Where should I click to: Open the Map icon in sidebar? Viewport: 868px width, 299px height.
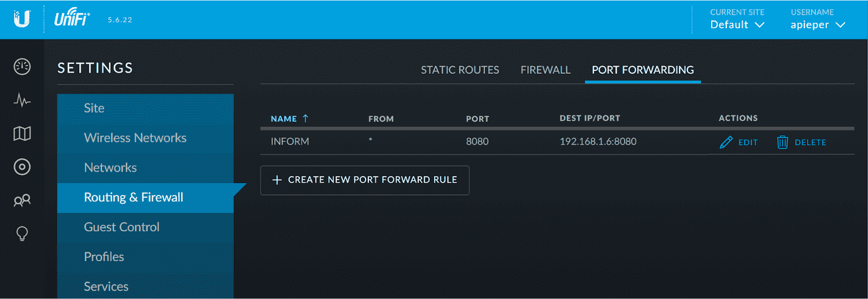tap(22, 133)
